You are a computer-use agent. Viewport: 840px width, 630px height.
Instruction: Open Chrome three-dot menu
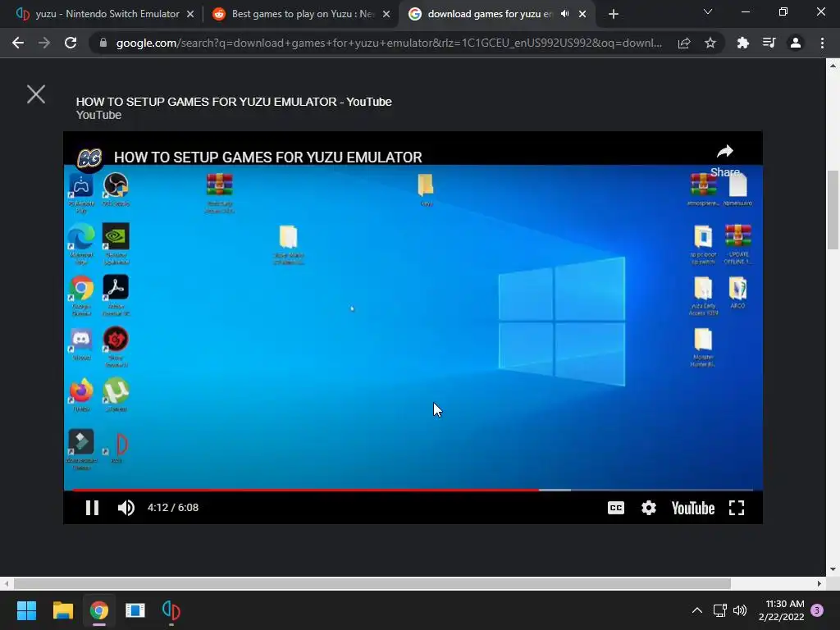coord(822,43)
